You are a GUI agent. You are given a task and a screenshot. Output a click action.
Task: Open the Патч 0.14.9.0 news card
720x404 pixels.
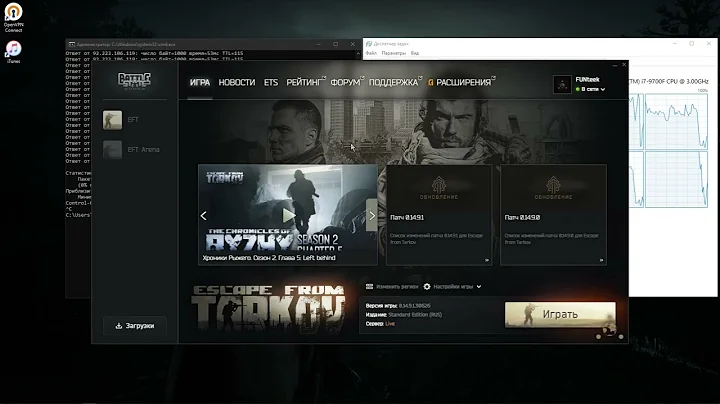pyautogui.click(x=553, y=215)
